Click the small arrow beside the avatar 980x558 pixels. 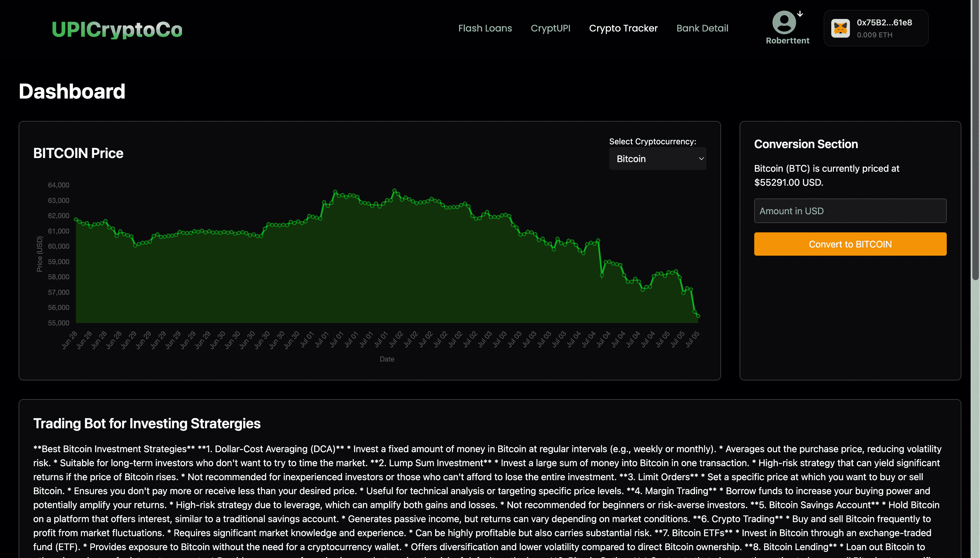pyautogui.click(x=800, y=14)
